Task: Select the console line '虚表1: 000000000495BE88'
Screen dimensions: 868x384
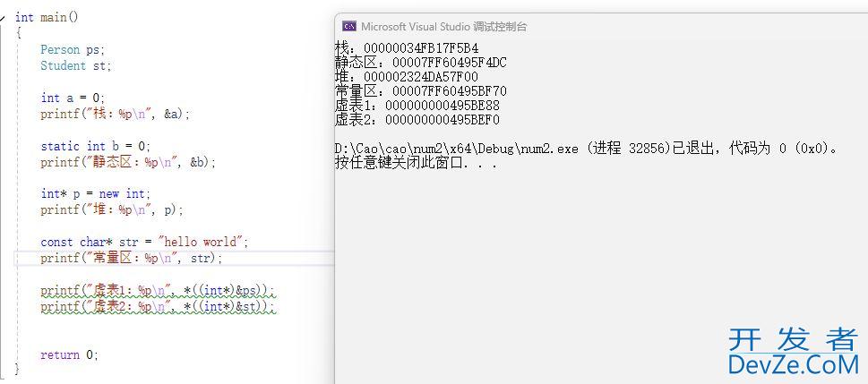Action: pyautogui.click(x=417, y=105)
